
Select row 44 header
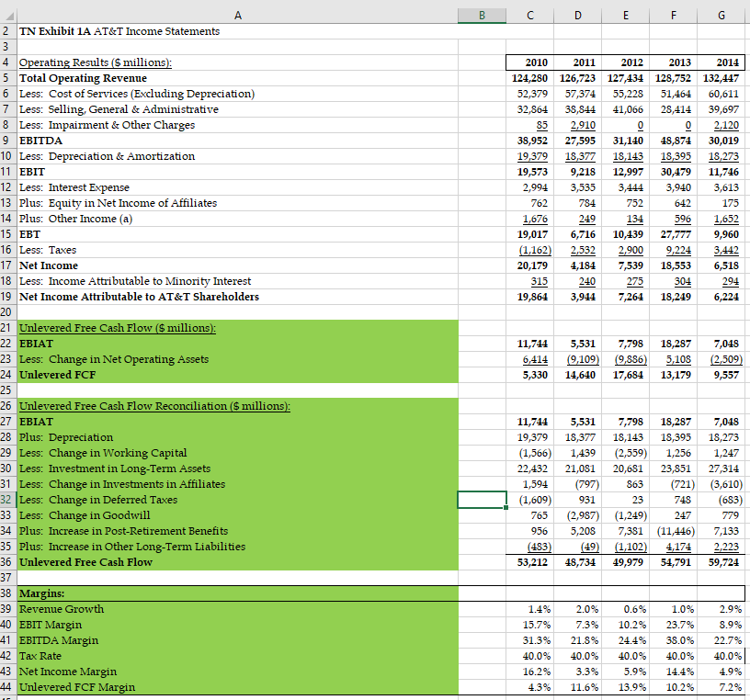pos(8,687)
